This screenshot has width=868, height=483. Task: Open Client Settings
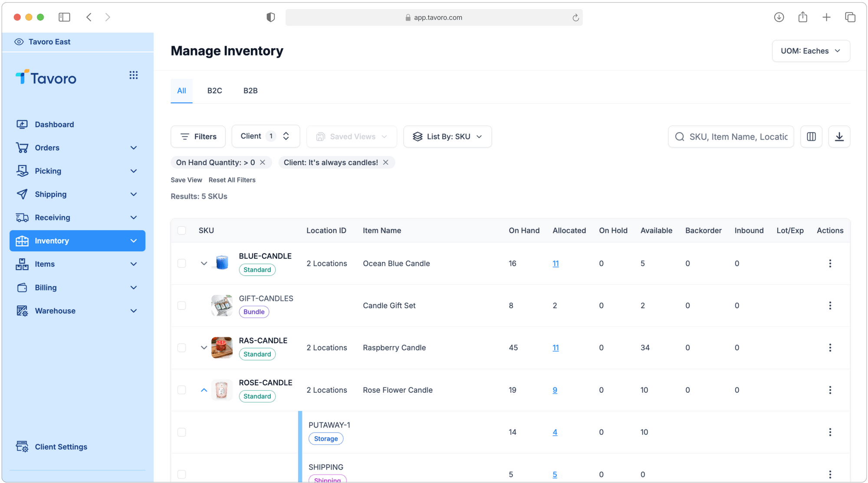coord(52,447)
